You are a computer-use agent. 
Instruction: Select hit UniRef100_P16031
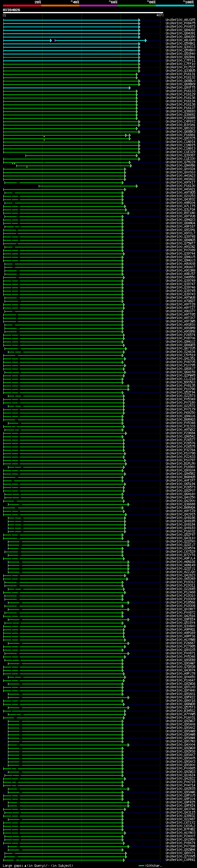180,717
